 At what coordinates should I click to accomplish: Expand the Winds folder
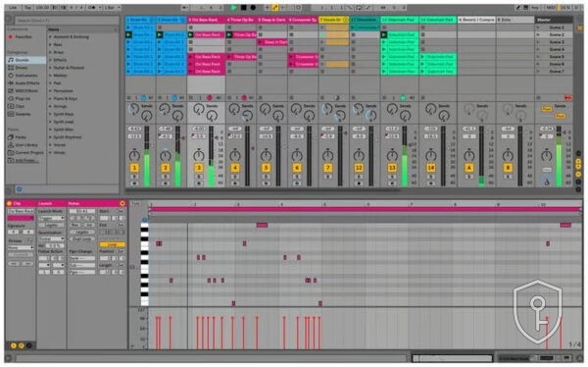[x=50, y=152]
